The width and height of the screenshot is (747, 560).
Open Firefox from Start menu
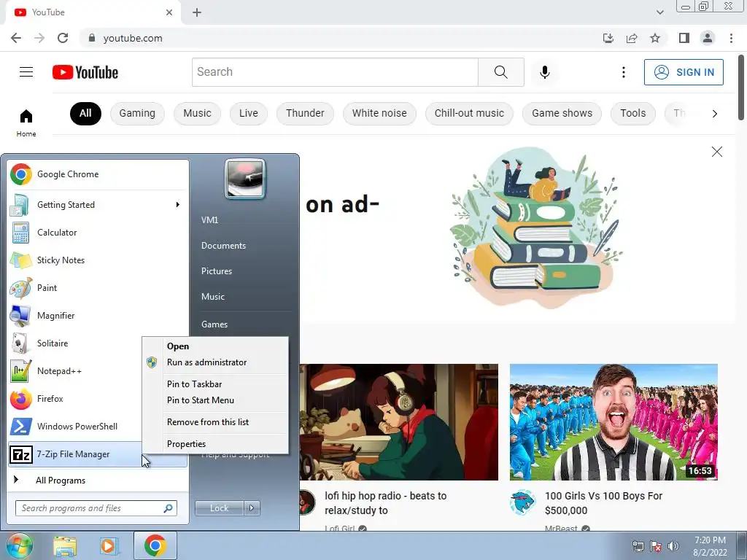tap(76, 399)
